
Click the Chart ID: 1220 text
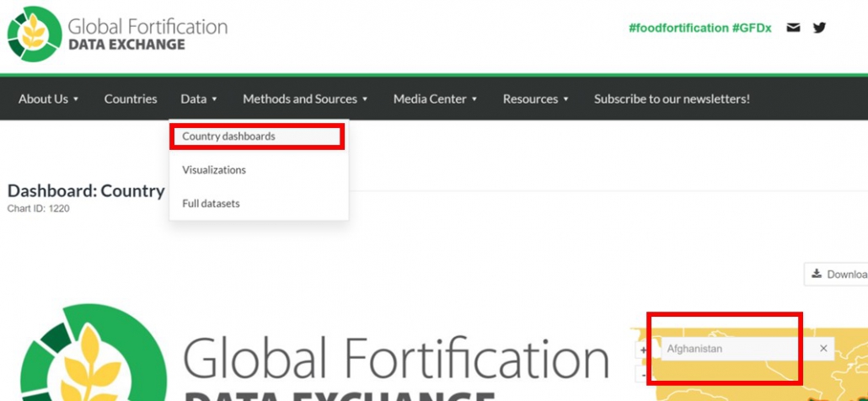pos(38,209)
